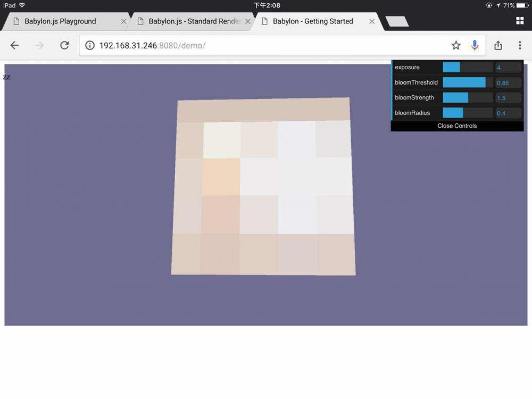Go back to previous page
This screenshot has width=532, height=399.
click(x=14, y=45)
